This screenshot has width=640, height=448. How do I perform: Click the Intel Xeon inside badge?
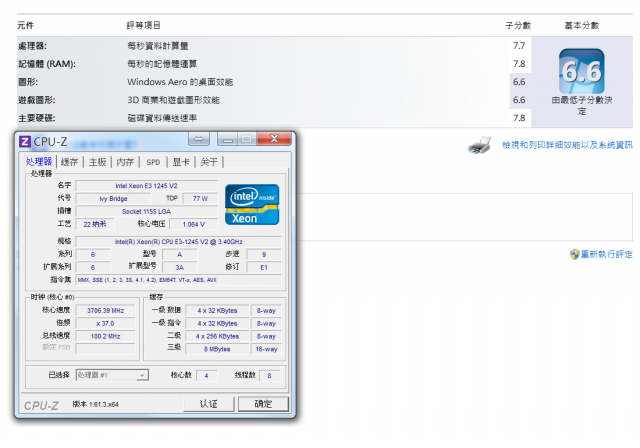pos(252,204)
